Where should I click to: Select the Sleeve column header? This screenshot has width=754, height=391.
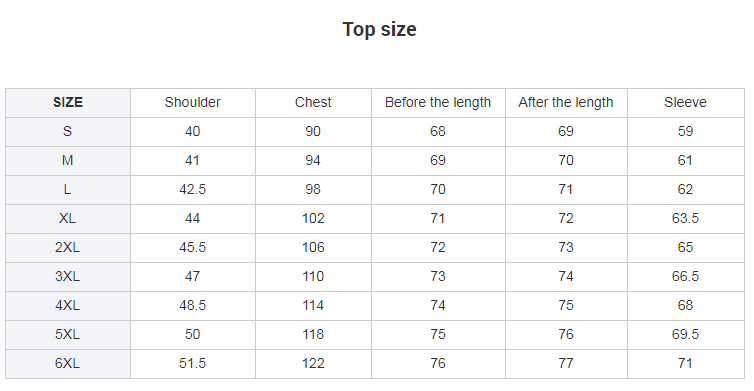[x=685, y=102]
